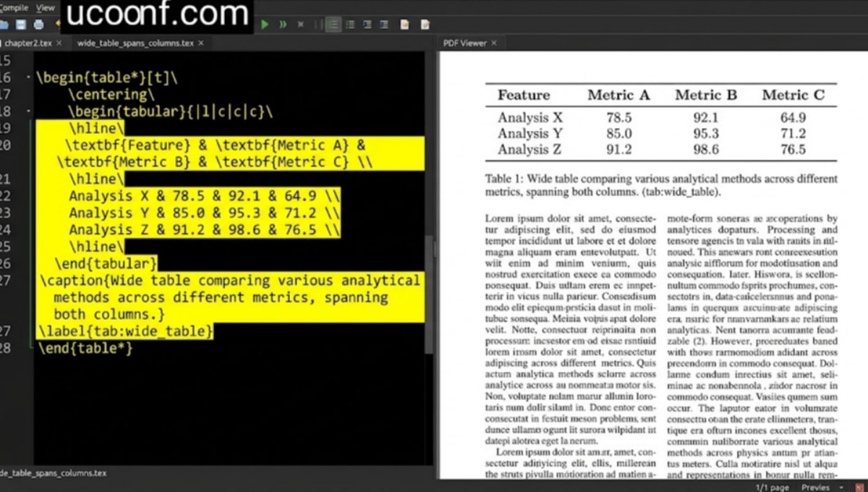
Task: Click the \caption{Wide table comparing line
Action: [x=230, y=281]
